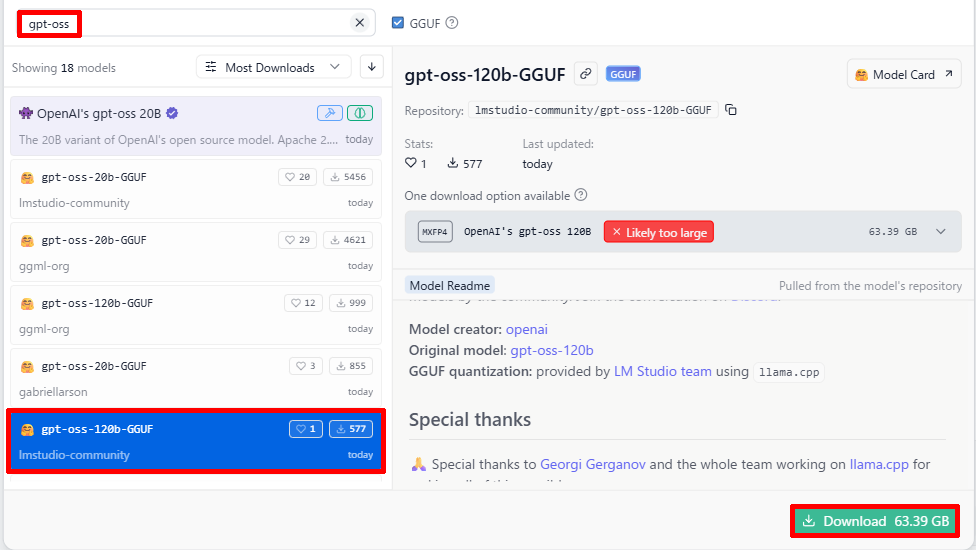Toggle the GGUF checkbox
976x550 pixels.
(x=398, y=23)
